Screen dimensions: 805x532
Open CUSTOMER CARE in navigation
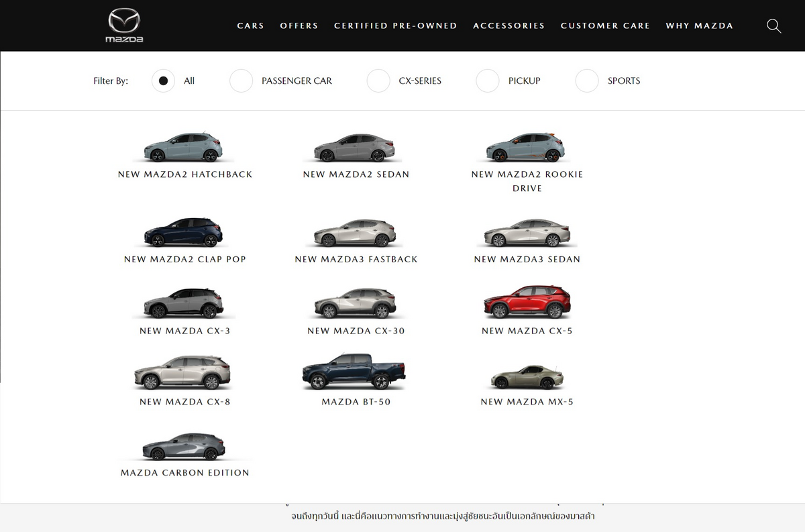(605, 25)
